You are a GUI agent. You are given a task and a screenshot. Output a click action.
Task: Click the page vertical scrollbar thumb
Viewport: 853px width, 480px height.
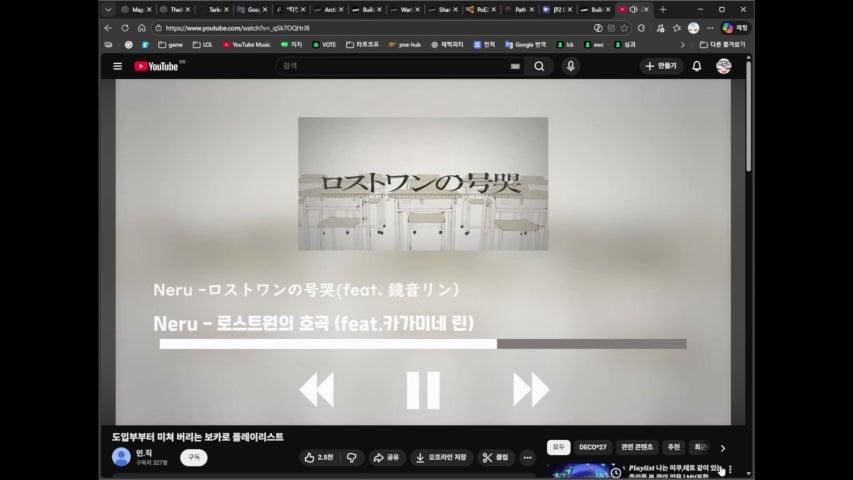coord(749,117)
